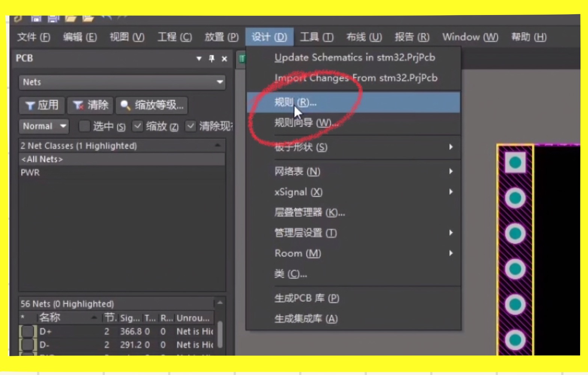This screenshot has height=375, width=588.
Task: Open the Normal display mode dropdown
Action: coord(43,126)
